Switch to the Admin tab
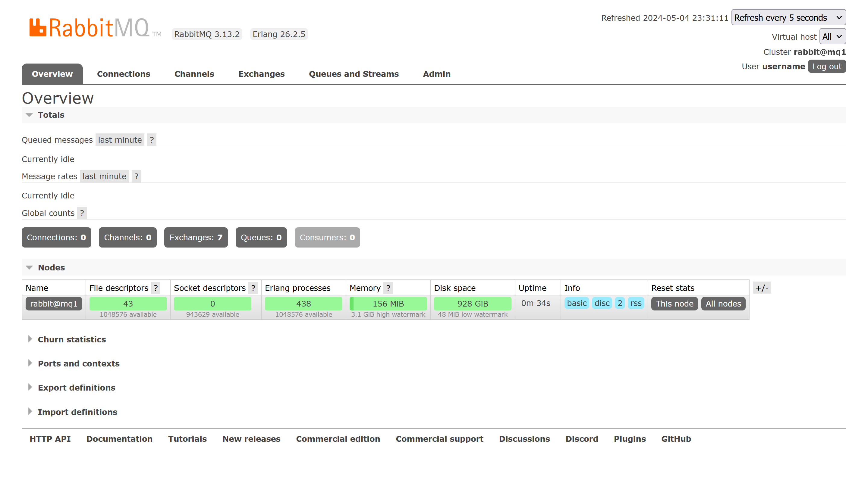The image size is (868, 480). point(436,74)
